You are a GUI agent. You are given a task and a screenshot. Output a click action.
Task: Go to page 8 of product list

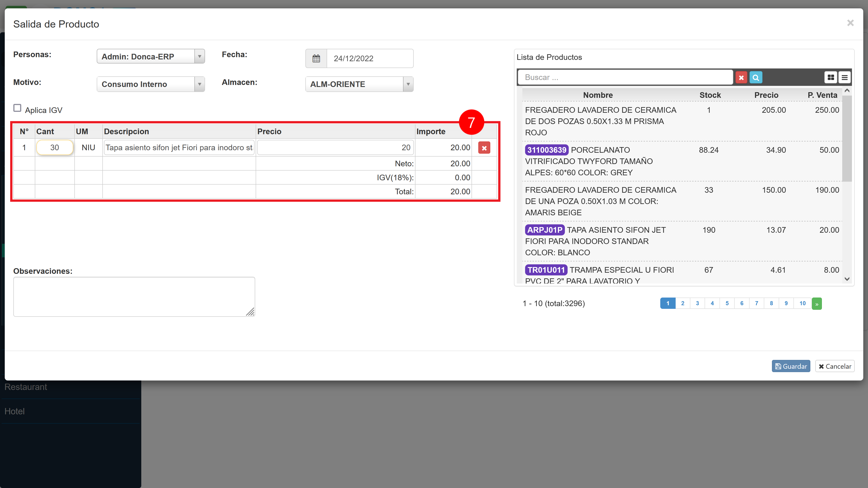[x=771, y=303]
